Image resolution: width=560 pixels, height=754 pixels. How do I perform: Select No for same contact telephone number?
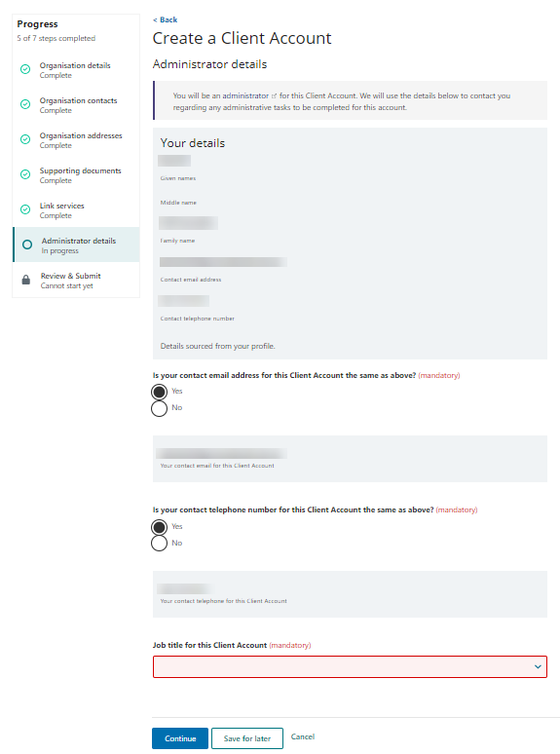click(159, 544)
